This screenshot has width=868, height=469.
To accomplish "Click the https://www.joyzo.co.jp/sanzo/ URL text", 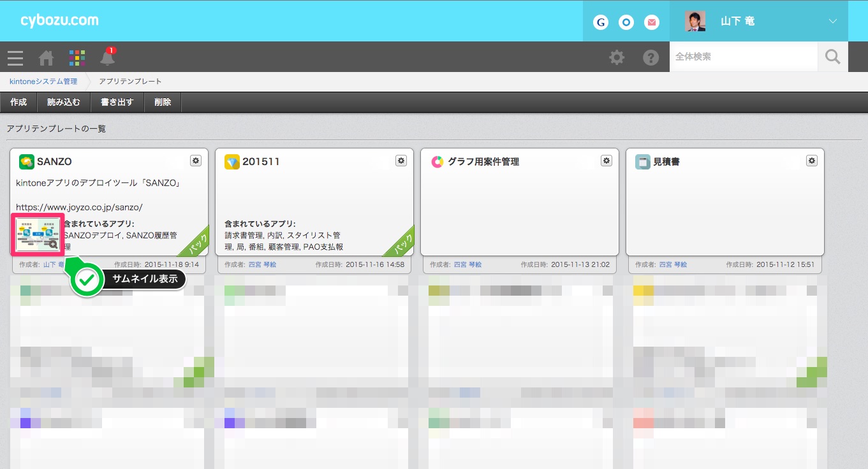I will tap(79, 207).
